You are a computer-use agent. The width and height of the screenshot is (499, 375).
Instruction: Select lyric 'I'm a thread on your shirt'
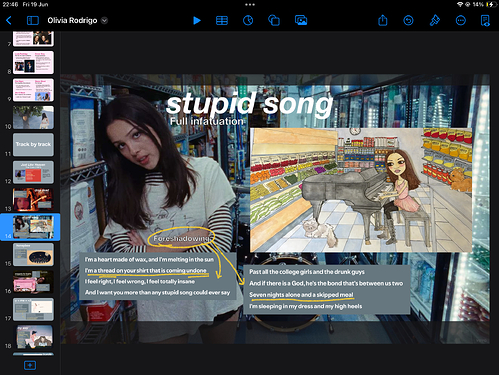(x=146, y=270)
